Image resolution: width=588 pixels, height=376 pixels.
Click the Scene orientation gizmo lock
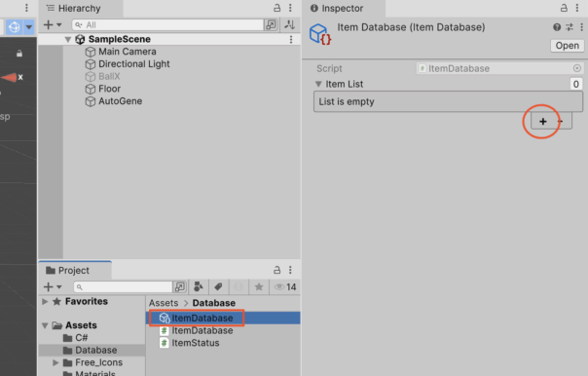pyautogui.click(x=19, y=54)
